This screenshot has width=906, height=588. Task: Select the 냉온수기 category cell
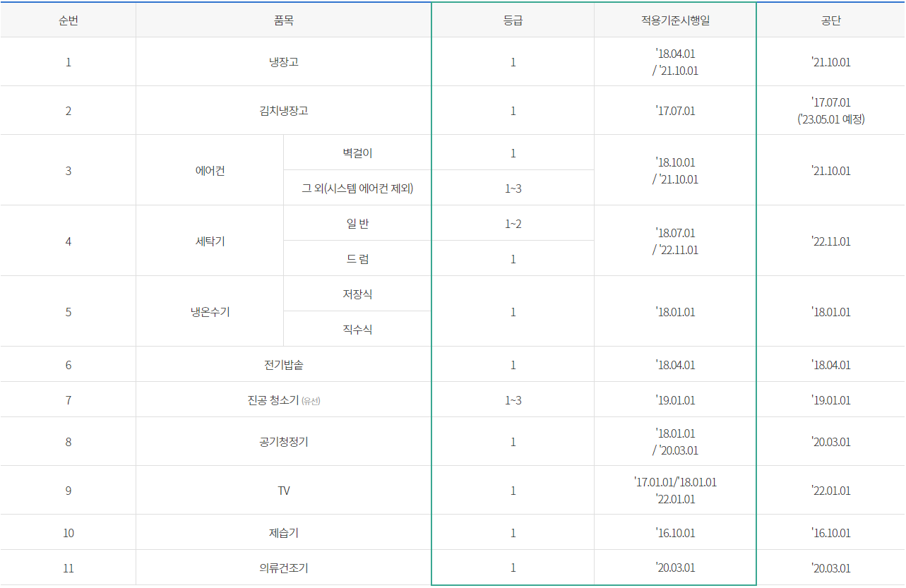coord(210,311)
